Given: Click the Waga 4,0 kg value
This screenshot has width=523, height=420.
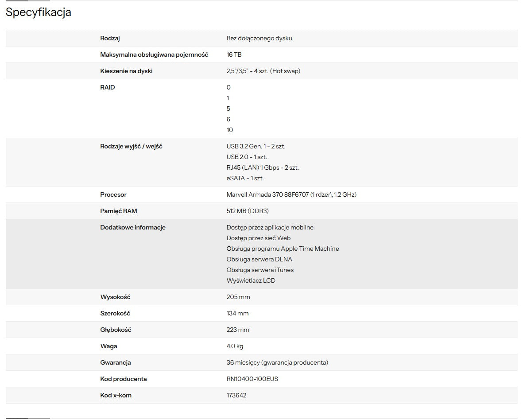Looking at the screenshot, I should click(235, 346).
